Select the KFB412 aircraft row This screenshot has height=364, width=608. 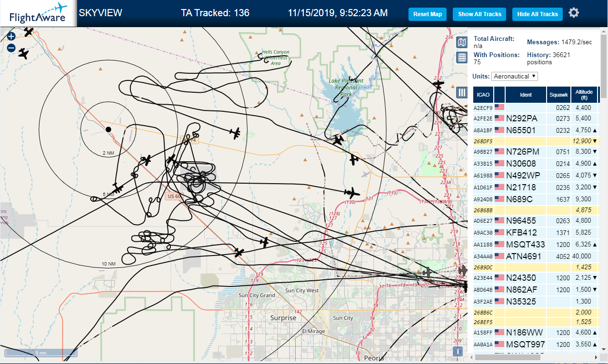tap(536, 233)
